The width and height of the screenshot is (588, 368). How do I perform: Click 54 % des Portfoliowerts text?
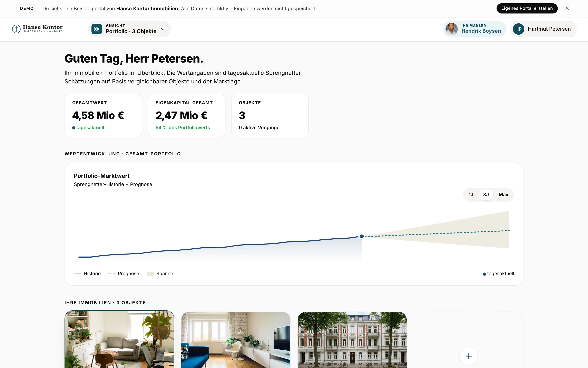183,128
